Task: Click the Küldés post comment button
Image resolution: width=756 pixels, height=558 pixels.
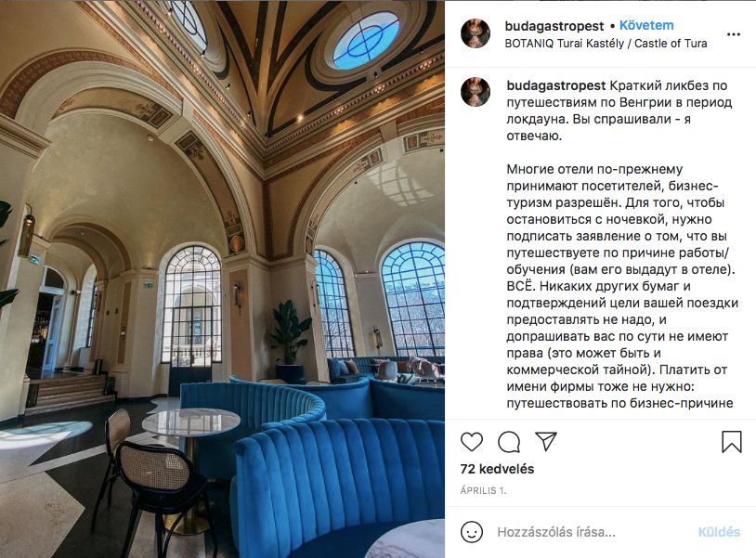Action: click(x=719, y=532)
